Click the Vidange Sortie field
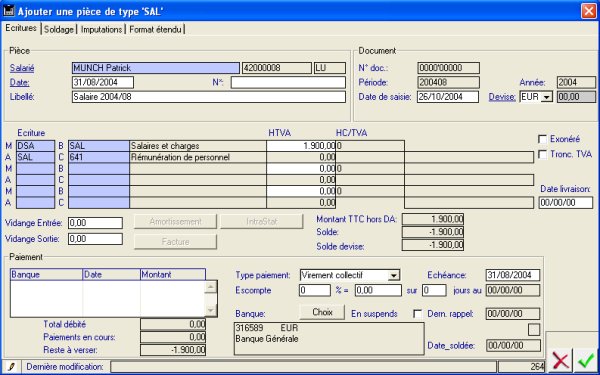 pyautogui.click(x=95, y=239)
